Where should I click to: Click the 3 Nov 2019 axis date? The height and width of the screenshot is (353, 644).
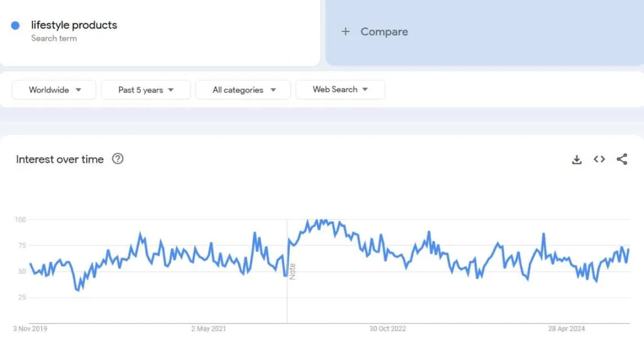pyautogui.click(x=30, y=329)
